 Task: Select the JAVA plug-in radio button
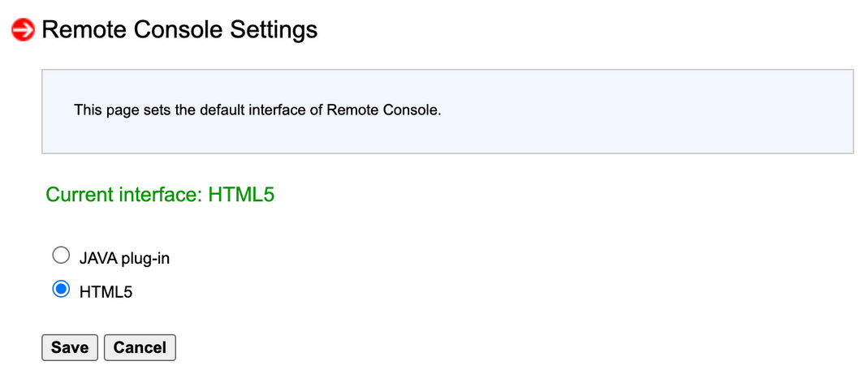(x=61, y=256)
